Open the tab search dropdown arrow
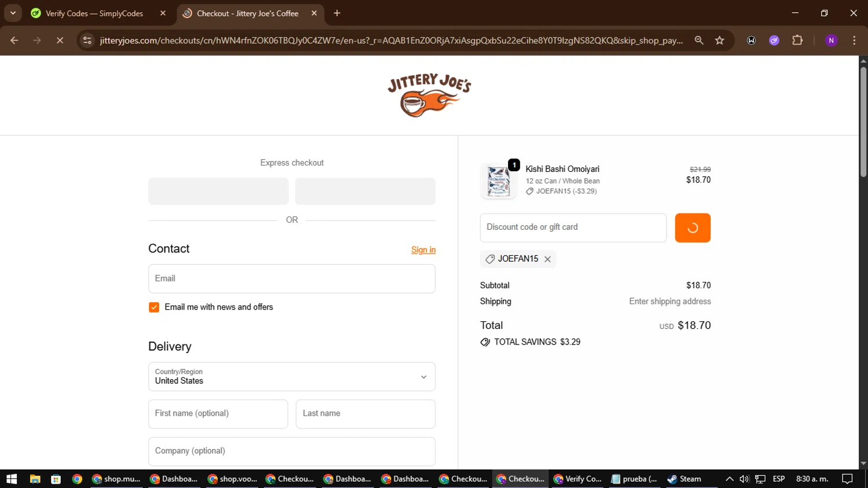868x488 pixels. click(13, 13)
